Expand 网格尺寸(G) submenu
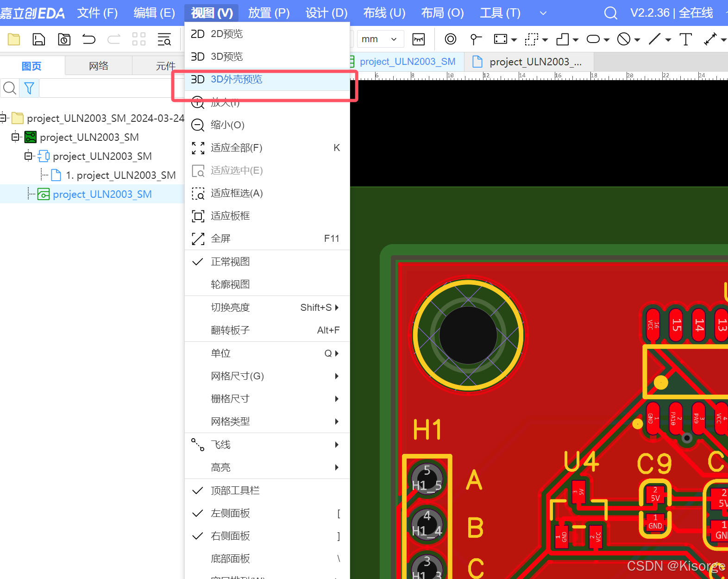This screenshot has width=728, height=579. point(267,376)
